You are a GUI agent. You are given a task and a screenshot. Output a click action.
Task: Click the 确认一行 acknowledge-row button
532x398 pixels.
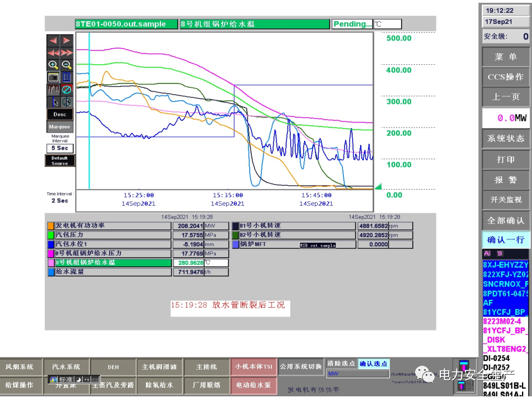click(505, 240)
